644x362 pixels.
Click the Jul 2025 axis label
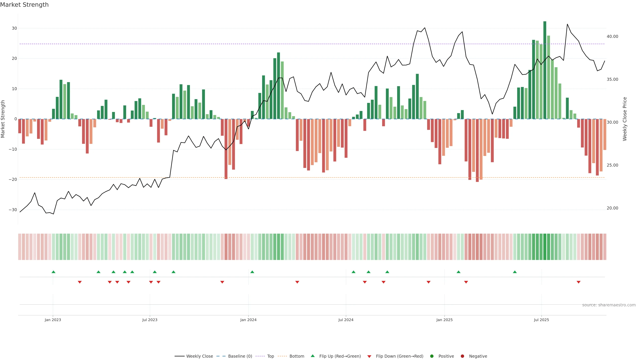click(x=541, y=320)
